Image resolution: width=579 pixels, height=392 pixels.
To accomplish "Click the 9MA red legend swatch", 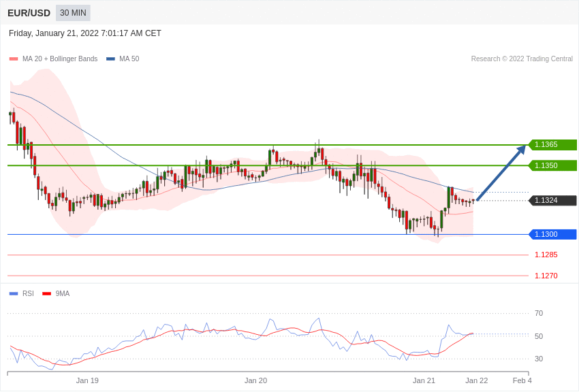I will click(47, 294).
